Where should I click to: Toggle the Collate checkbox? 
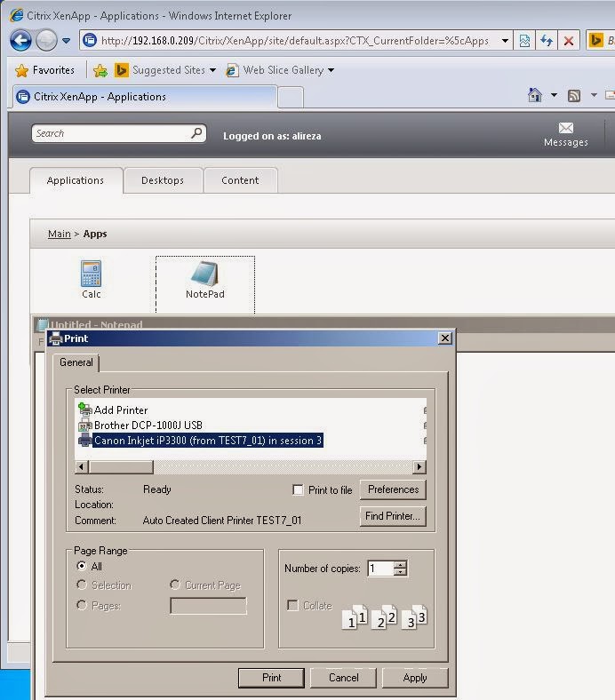292,605
